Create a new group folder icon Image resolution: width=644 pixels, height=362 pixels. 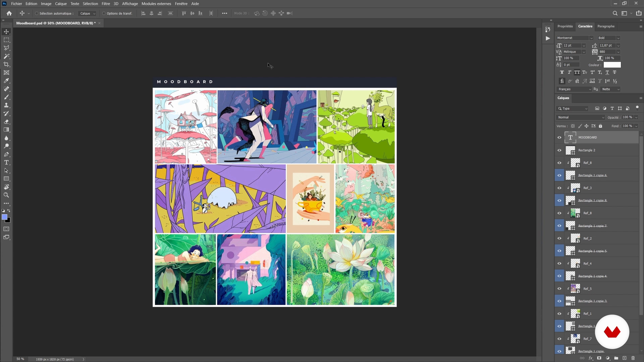click(616, 358)
